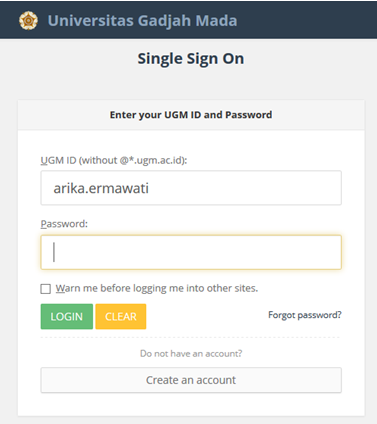
Task: Tick the warn-before-logging-in checkbox
Action: tap(46, 289)
